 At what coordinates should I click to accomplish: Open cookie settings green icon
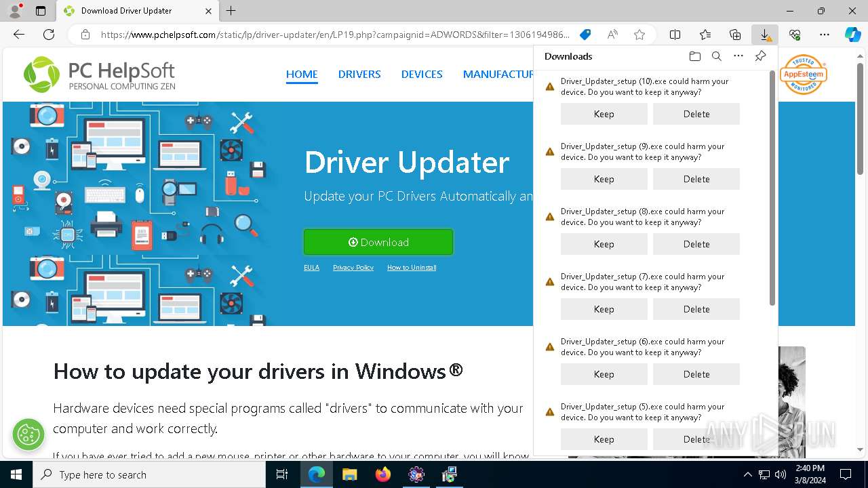point(28,434)
